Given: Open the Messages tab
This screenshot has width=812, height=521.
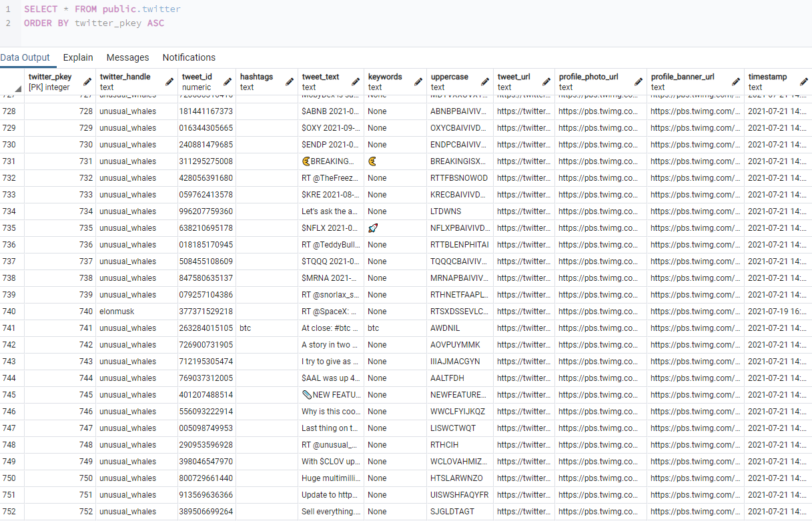Looking at the screenshot, I should (127, 57).
